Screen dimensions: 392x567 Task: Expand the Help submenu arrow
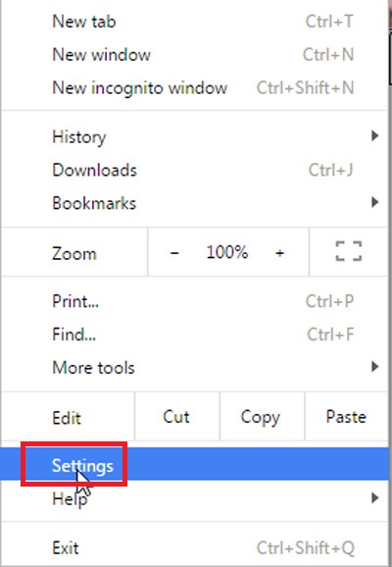tap(374, 498)
